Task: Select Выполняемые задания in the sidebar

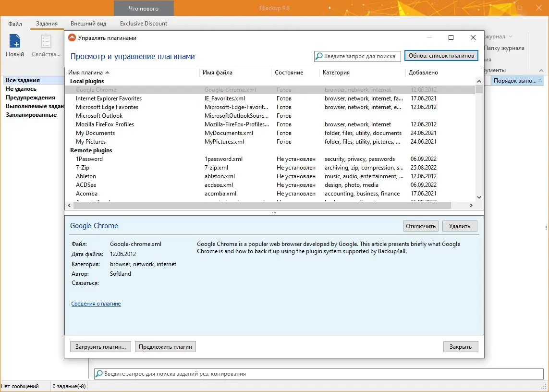Action: (34, 106)
